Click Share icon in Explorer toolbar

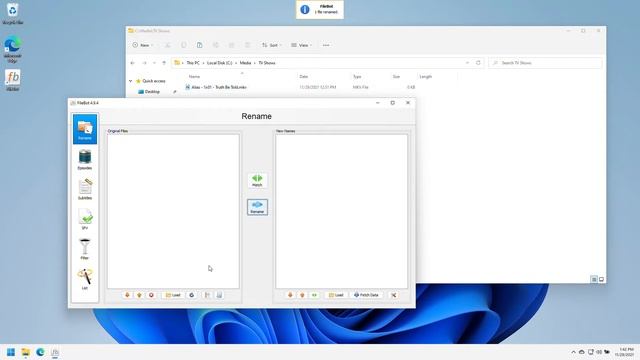tap(231, 45)
